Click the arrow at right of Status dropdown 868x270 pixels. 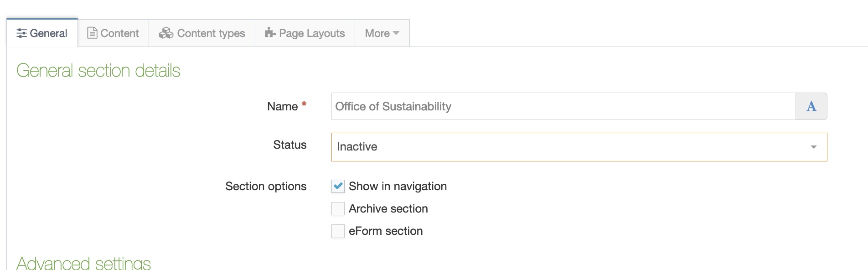point(813,147)
